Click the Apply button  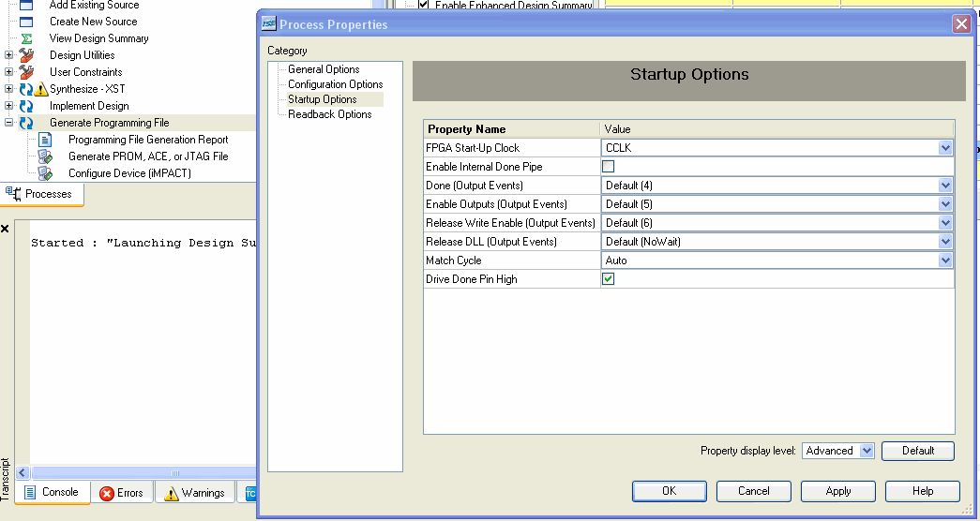(837, 491)
